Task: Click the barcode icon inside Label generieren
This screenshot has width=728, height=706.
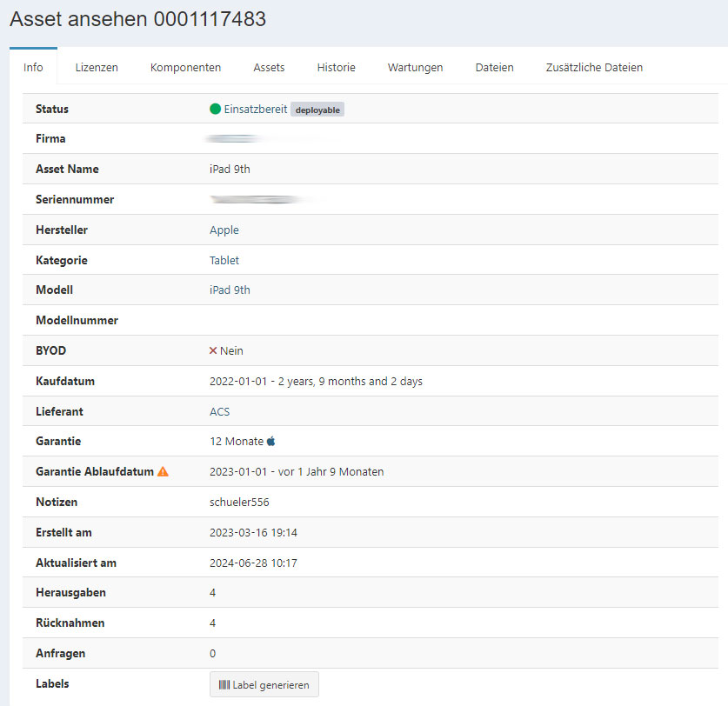Action: click(224, 683)
